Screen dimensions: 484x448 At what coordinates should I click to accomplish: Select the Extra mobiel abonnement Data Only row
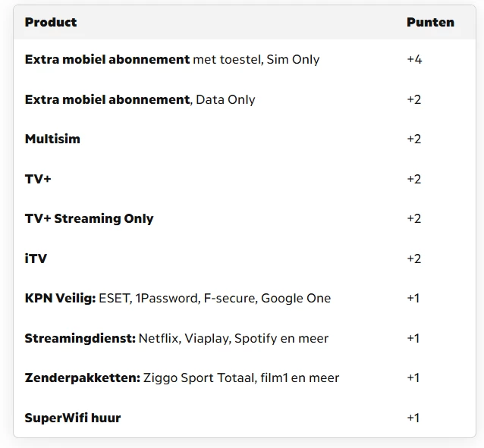pos(140,99)
